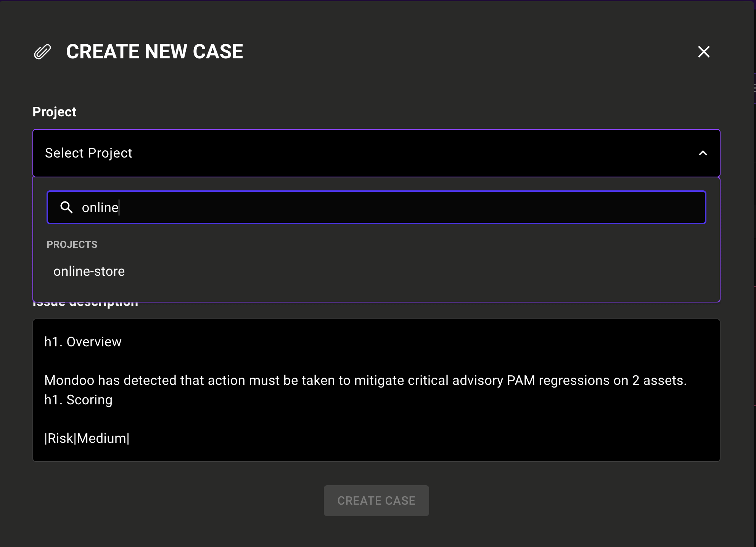Click the Create New Case heading text
This screenshot has width=756, height=547.
pos(154,52)
